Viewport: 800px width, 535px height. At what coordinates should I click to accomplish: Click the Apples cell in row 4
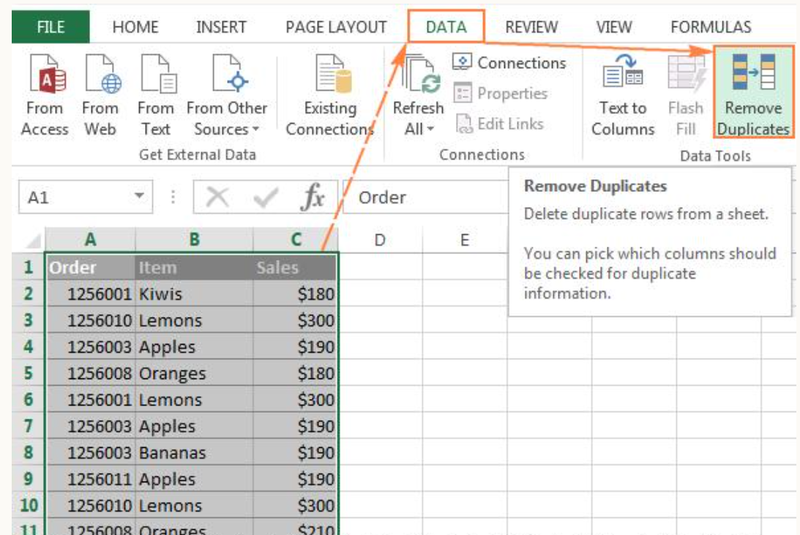[194, 347]
